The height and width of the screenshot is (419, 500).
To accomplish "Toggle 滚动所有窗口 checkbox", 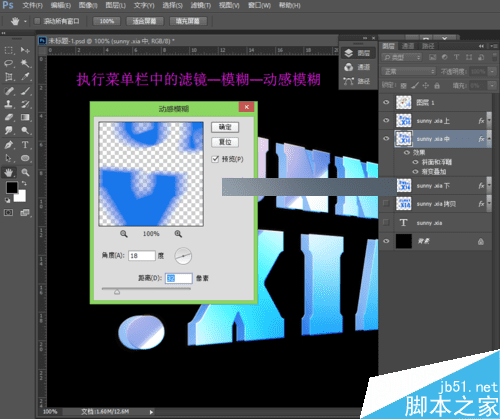I will 37,21.
